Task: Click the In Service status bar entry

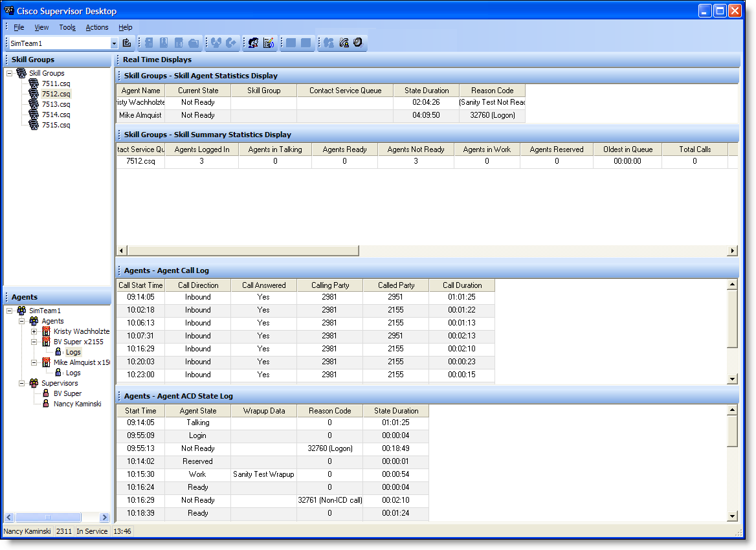Action: tap(92, 531)
